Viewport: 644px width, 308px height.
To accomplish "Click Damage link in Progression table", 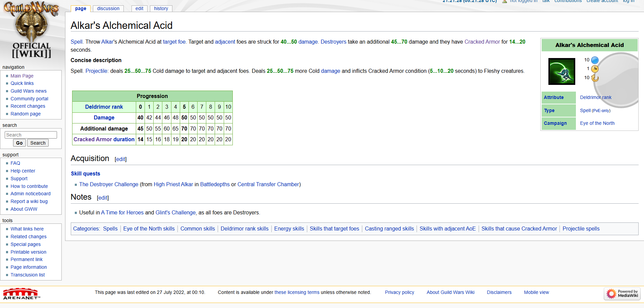I will coord(104,117).
